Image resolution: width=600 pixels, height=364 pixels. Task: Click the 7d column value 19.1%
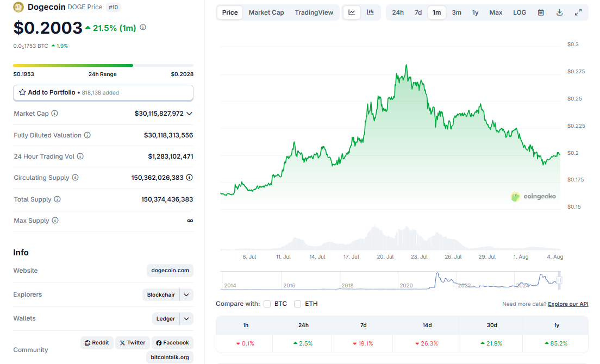(x=362, y=343)
